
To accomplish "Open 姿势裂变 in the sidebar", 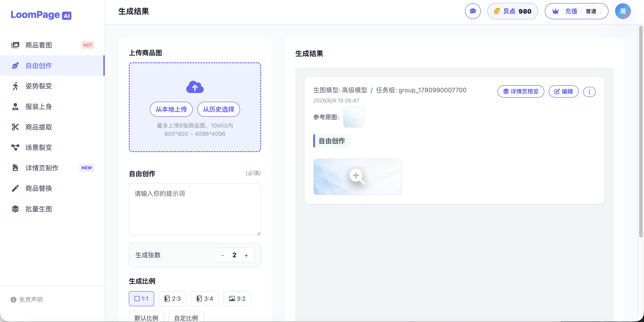I will (x=52, y=86).
